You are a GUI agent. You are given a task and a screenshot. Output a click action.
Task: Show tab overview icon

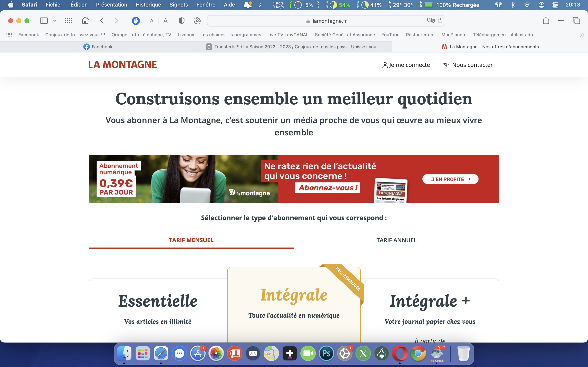click(576, 21)
